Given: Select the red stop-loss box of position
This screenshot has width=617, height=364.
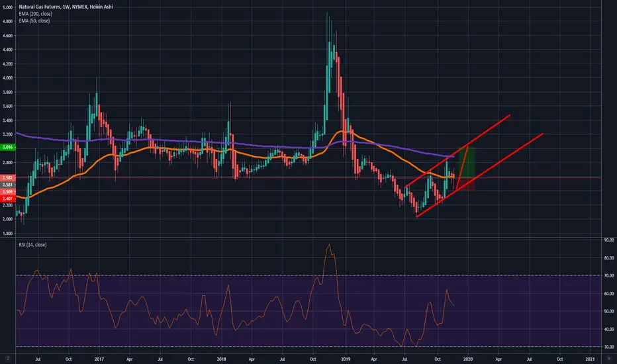Looking at the screenshot, I should click(x=468, y=185).
